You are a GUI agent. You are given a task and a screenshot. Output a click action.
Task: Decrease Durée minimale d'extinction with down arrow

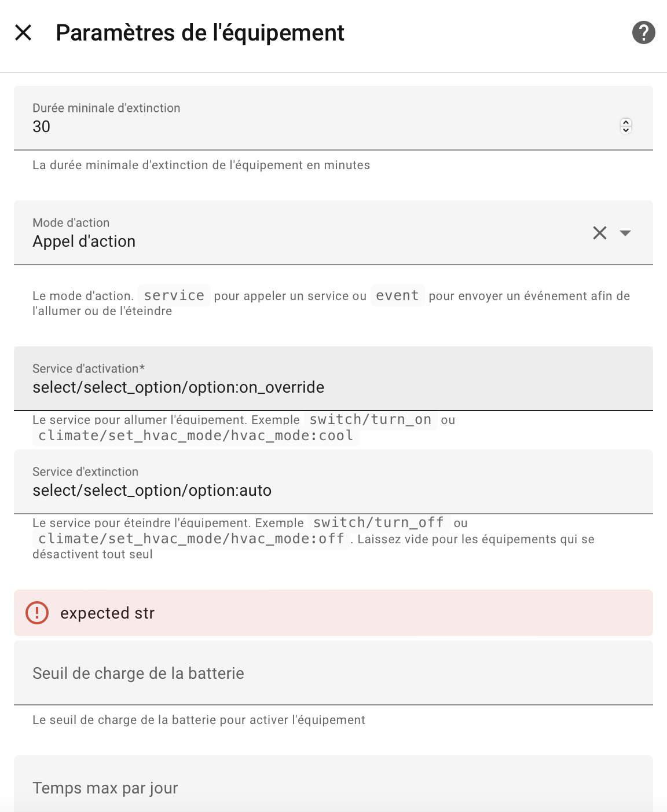coord(626,130)
